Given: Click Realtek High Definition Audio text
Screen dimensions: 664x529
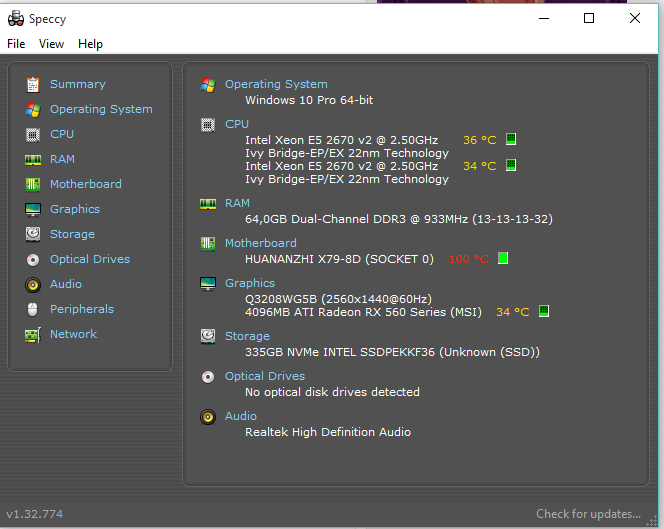Looking at the screenshot, I should coord(328,432).
